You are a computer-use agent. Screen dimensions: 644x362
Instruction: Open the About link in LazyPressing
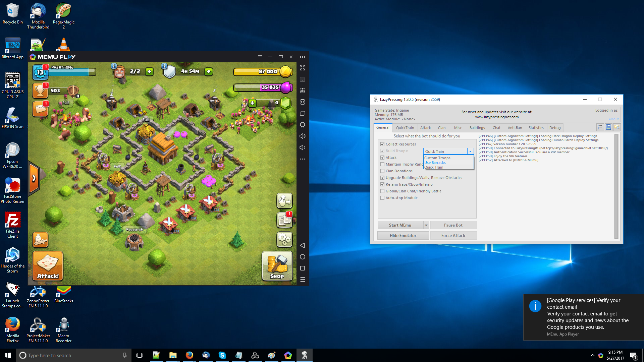[x=613, y=119]
